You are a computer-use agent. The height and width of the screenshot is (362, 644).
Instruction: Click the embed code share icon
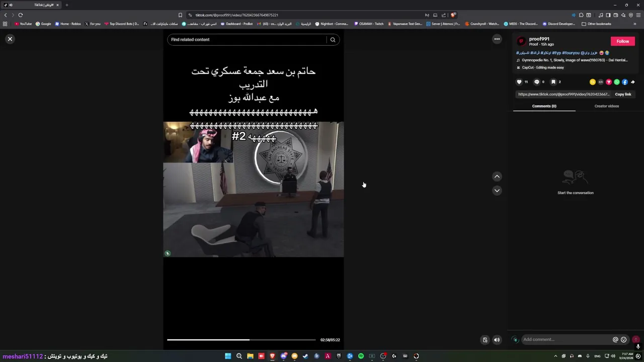601,82
